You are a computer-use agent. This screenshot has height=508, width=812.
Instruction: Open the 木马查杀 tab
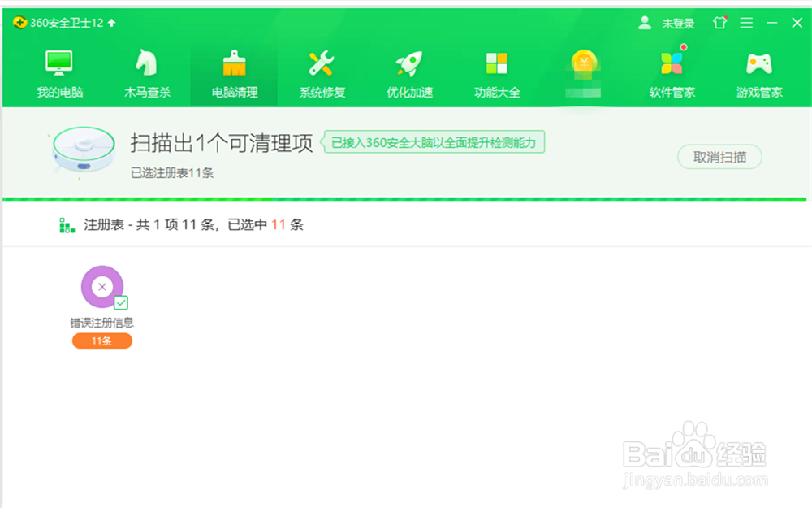pos(147,75)
